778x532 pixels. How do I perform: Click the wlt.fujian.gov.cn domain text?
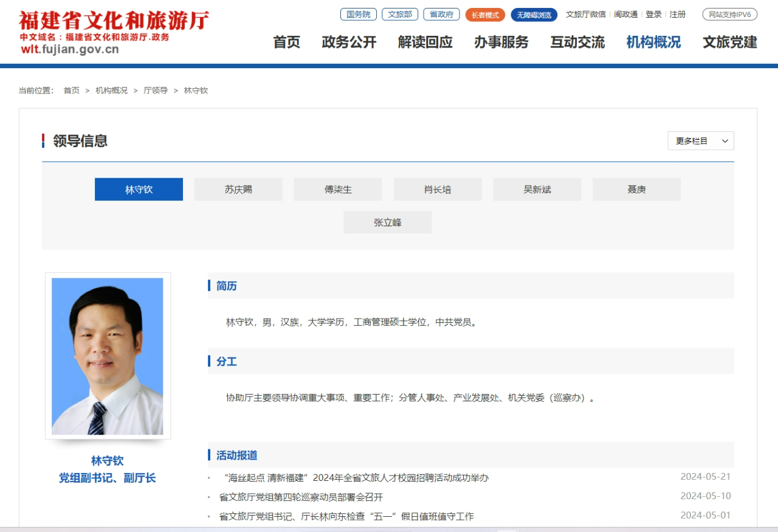(69, 50)
